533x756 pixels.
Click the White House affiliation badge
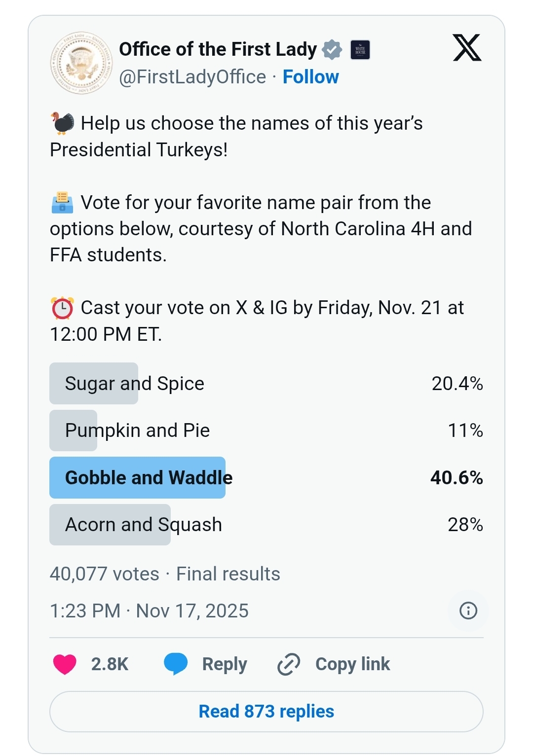[360, 50]
